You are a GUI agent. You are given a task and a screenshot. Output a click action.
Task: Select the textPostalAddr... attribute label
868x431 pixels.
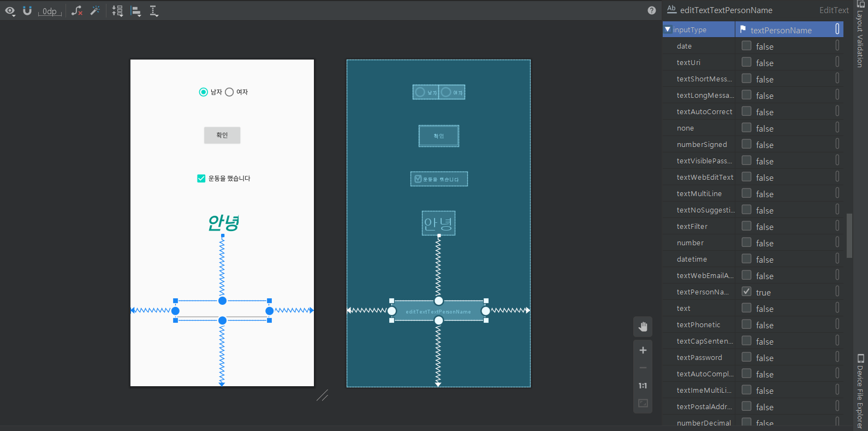click(x=704, y=406)
